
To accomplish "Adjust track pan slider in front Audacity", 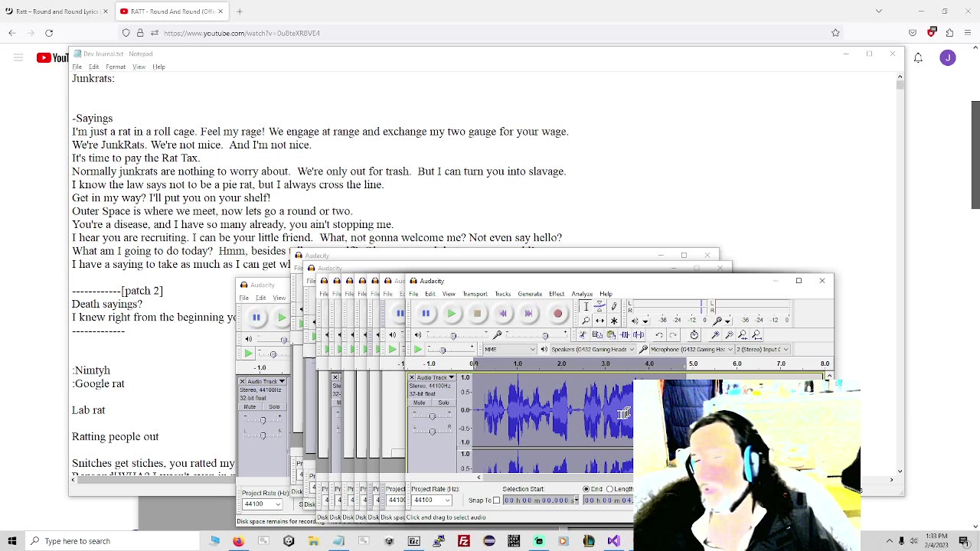I will [432, 432].
